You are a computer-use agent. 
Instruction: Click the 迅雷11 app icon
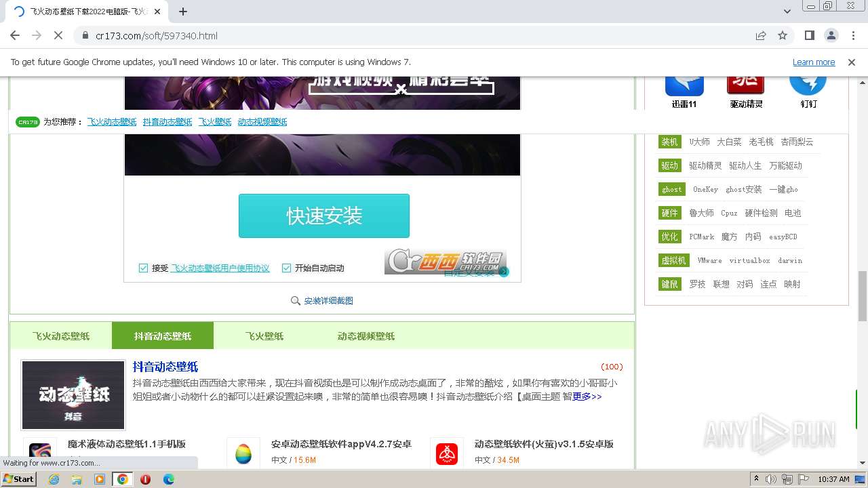(684, 87)
